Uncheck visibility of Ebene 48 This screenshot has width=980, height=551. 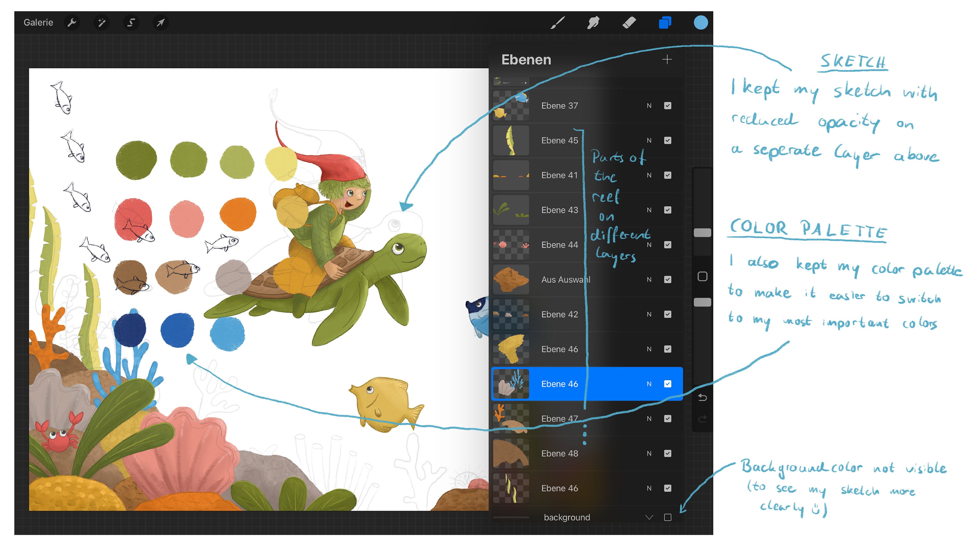[668, 453]
